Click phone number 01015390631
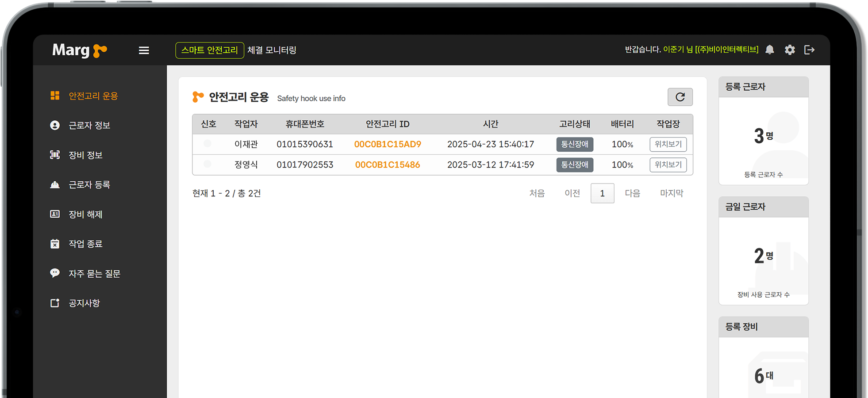Screen dimensions: 868x398 (305, 144)
